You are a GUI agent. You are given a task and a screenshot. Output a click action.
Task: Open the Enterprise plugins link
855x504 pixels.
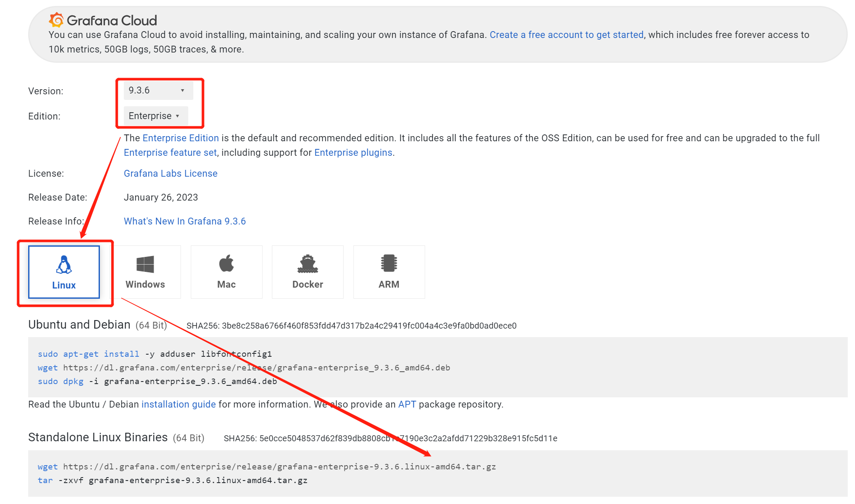353,153
